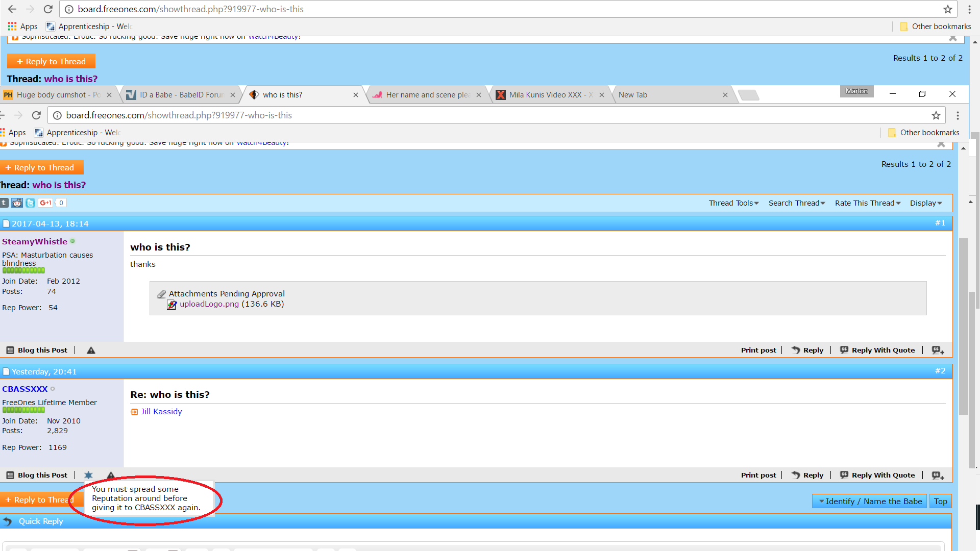Switch to ID a Babe - BabeID tab
The image size is (980, 551).
181,95
